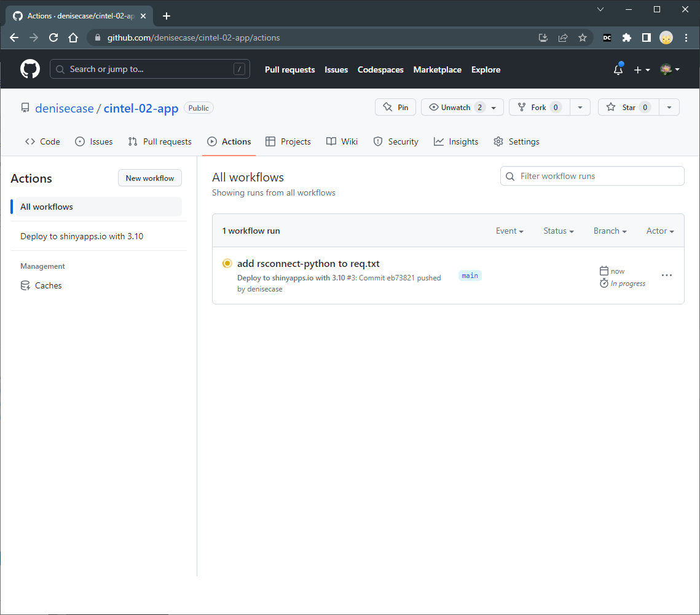The height and width of the screenshot is (615, 700).
Task: Click the browser home icon
Action: pos(73,38)
